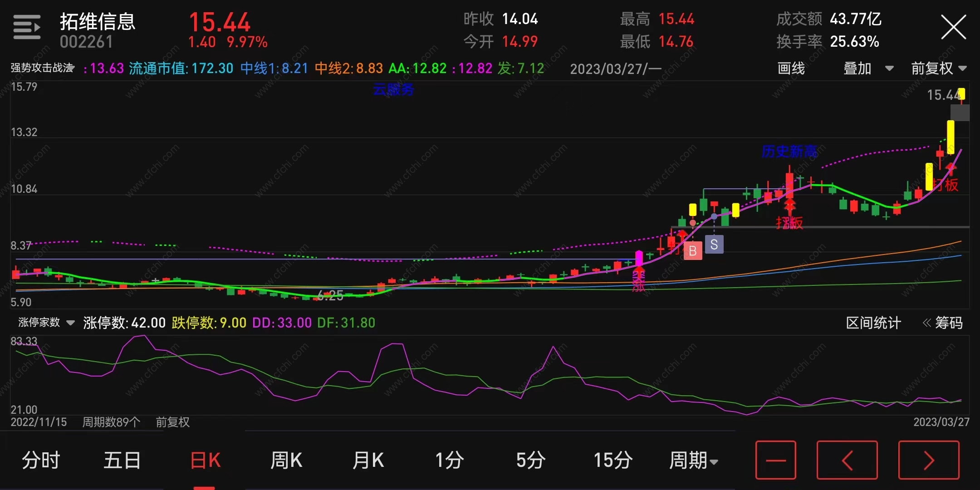Switch the 强势攻击战法 main indicator selector

click(x=42, y=68)
